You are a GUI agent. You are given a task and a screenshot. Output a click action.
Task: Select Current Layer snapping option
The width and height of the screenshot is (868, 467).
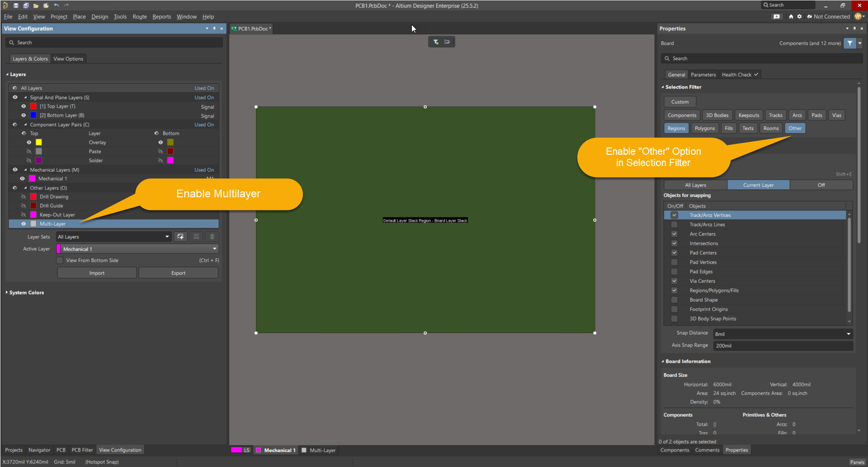(x=758, y=185)
